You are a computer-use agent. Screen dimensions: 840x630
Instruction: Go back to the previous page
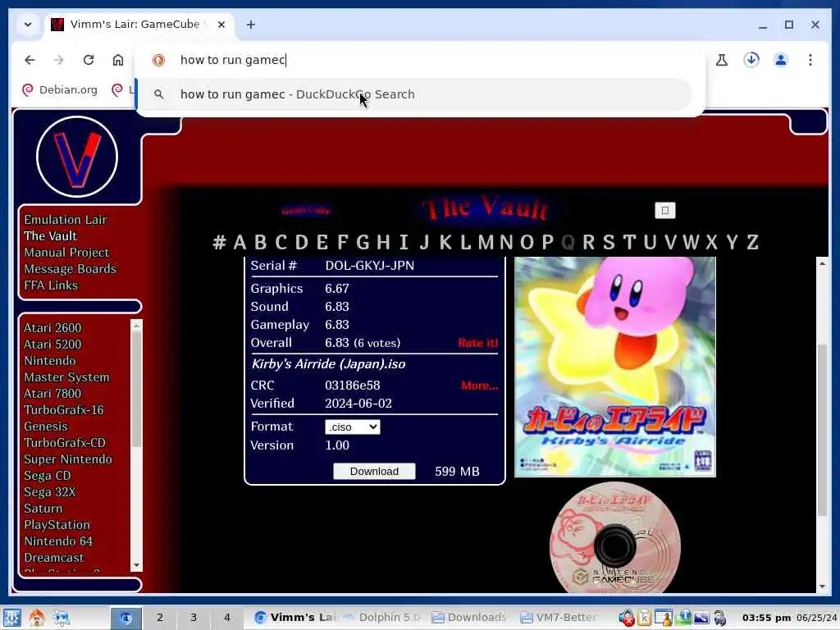click(30, 60)
